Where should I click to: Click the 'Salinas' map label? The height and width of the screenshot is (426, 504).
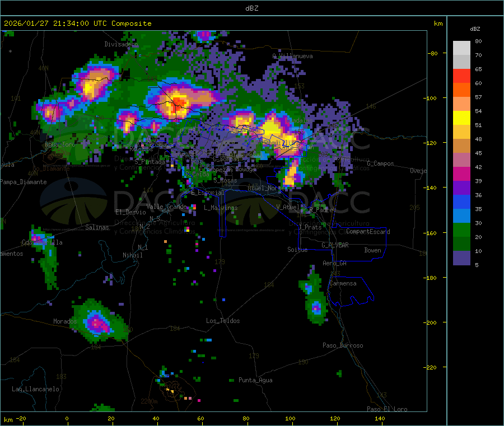coord(97,227)
